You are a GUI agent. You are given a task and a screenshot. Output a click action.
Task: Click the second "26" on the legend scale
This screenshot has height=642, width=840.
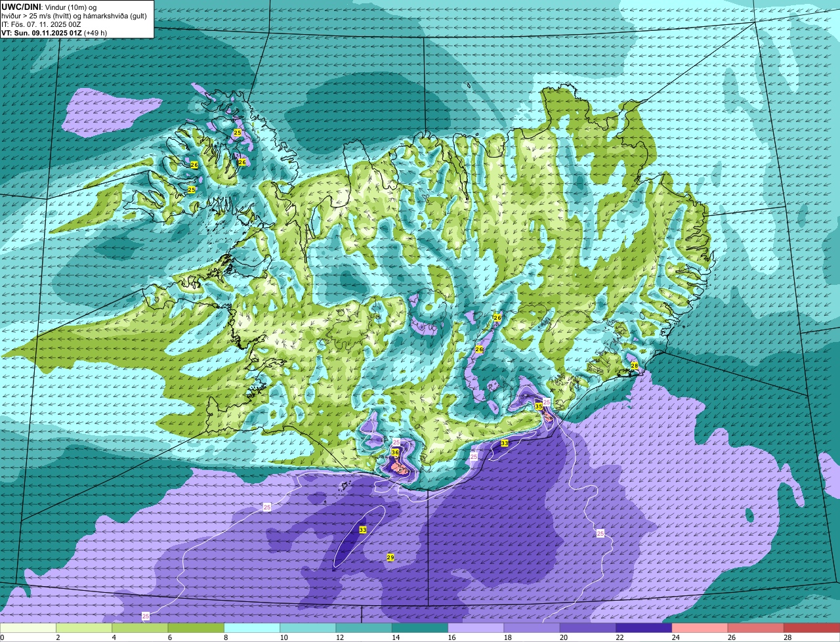tap(732, 637)
